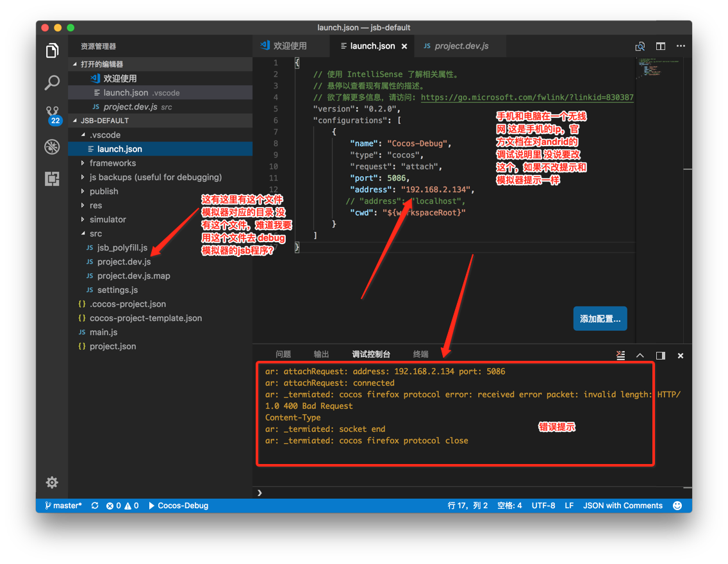728x564 pixels.
Task: Open main.js file
Action: click(x=160, y=332)
